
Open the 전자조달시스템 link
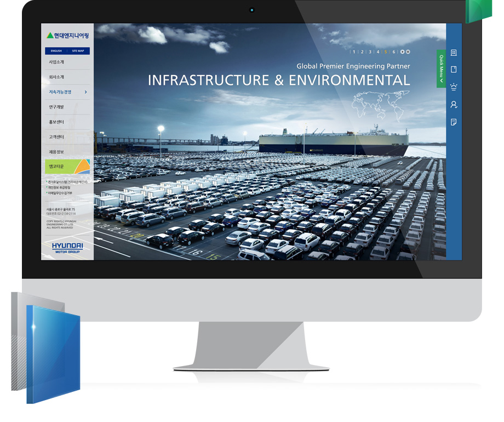click(x=67, y=182)
